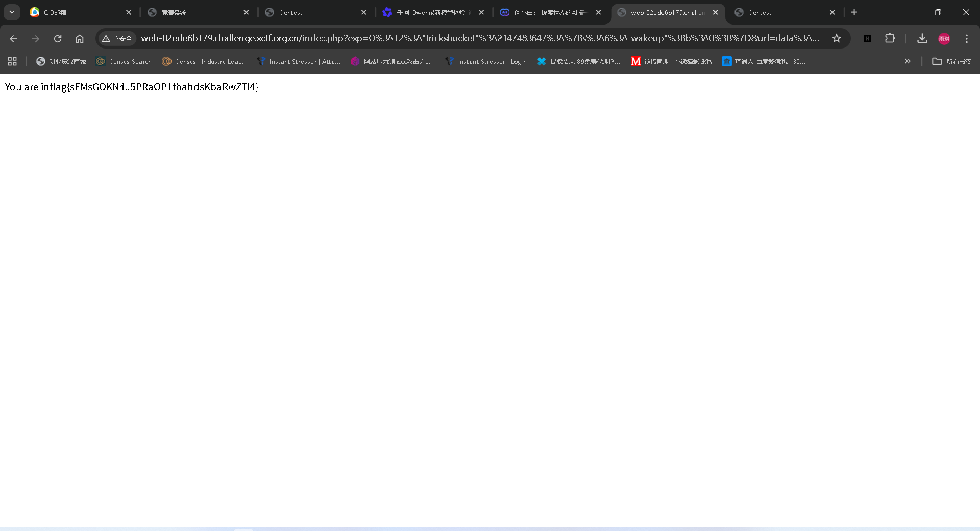Switch to the QQ邮箱 tab

77,12
